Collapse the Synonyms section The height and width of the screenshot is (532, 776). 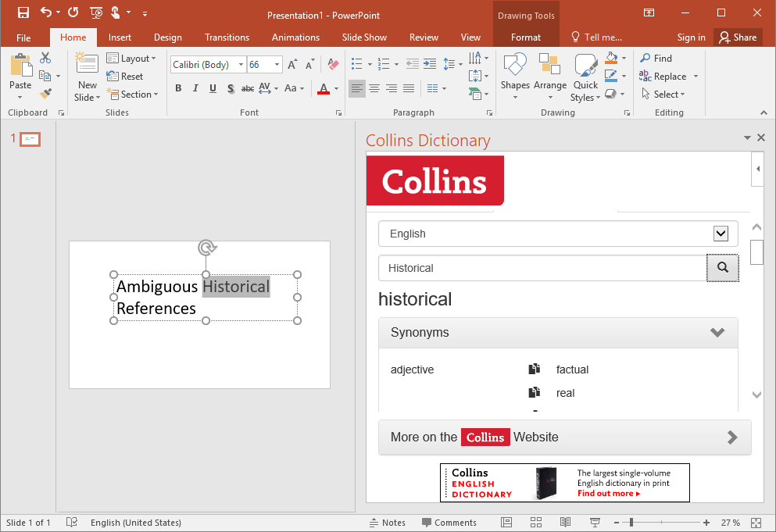(717, 332)
